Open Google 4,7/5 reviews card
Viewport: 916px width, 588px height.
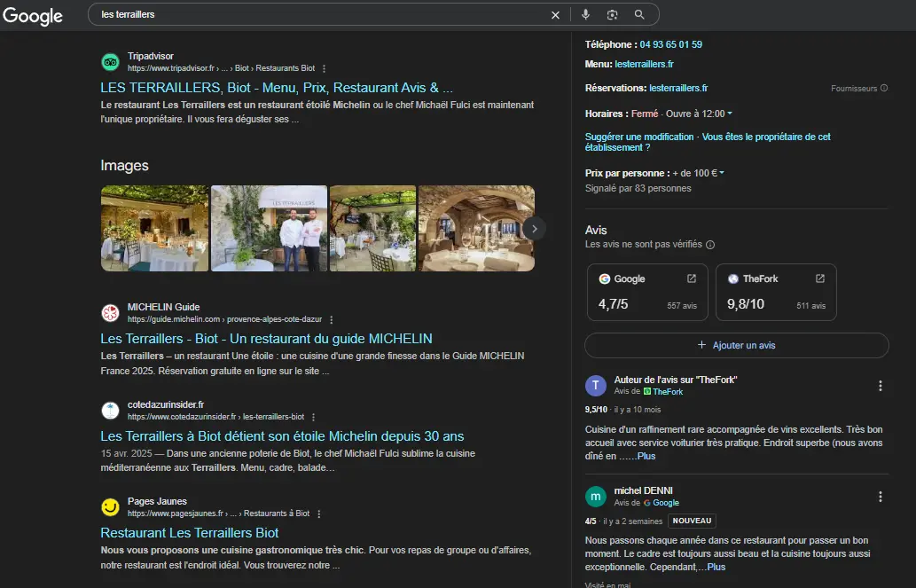pos(647,293)
